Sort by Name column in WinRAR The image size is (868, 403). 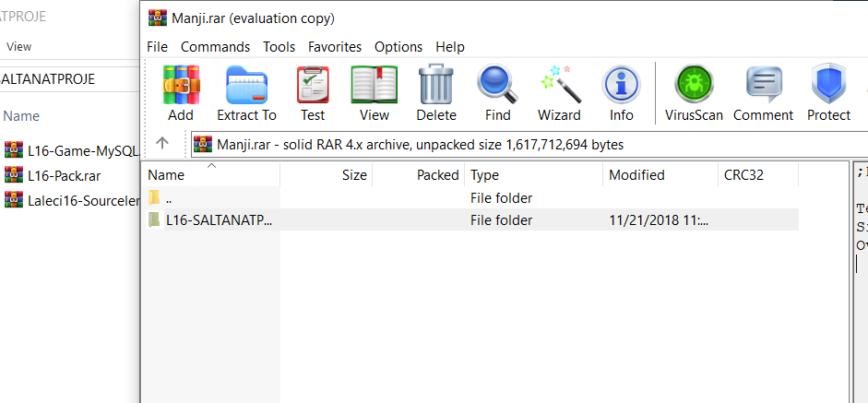211,175
